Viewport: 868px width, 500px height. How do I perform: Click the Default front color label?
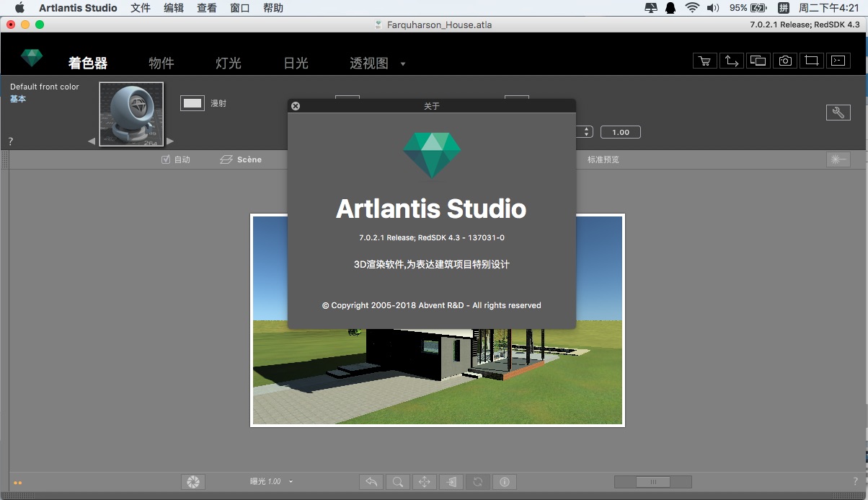click(x=45, y=87)
